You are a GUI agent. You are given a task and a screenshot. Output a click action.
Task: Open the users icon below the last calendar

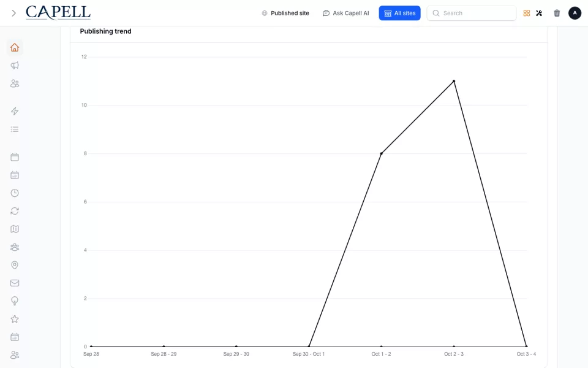pyautogui.click(x=15, y=355)
